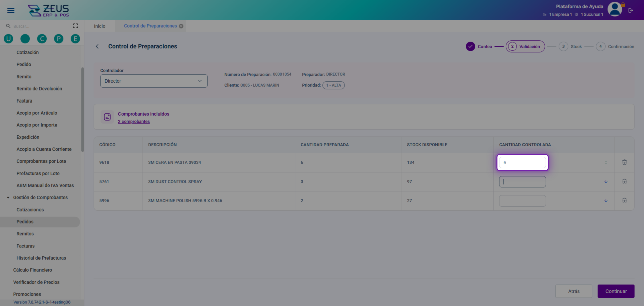The width and height of the screenshot is (644, 306).
Task: Click the Comprobantes incluidos document icon
Action: [107, 117]
